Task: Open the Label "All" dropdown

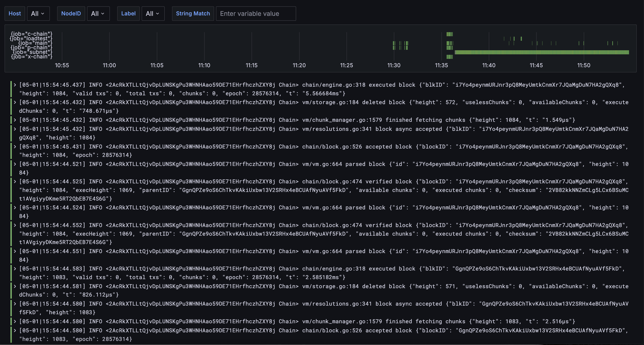Action: 153,14
